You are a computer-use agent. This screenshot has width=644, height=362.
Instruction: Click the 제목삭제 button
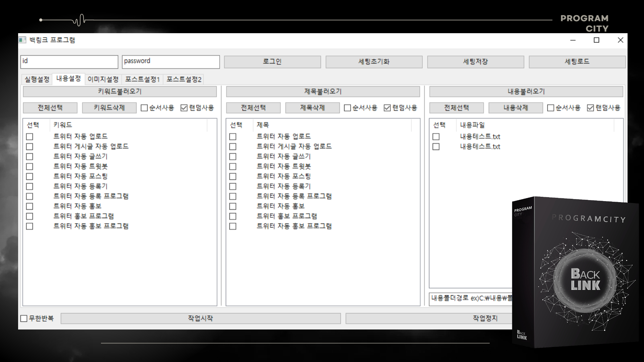pyautogui.click(x=313, y=108)
